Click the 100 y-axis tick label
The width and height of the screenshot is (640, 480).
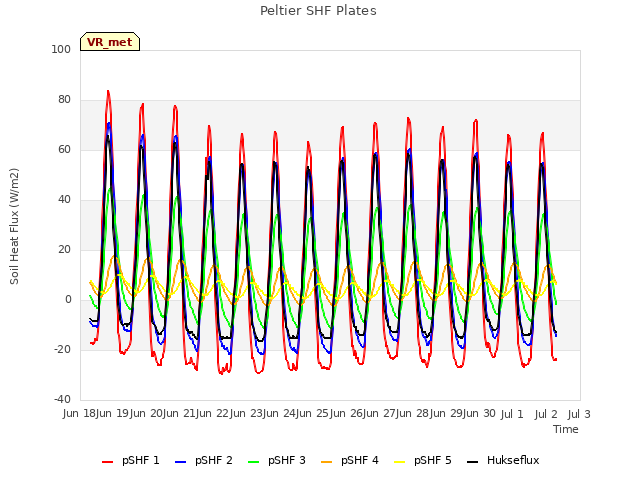61,49
